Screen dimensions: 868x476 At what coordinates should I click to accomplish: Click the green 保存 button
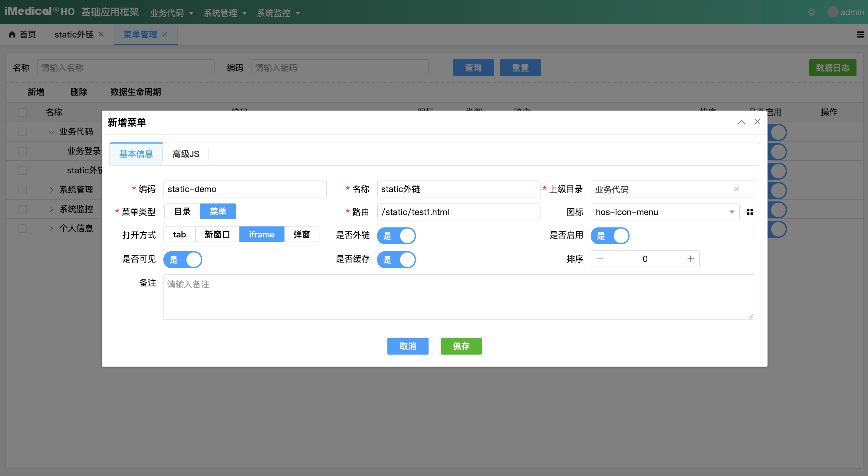point(461,346)
